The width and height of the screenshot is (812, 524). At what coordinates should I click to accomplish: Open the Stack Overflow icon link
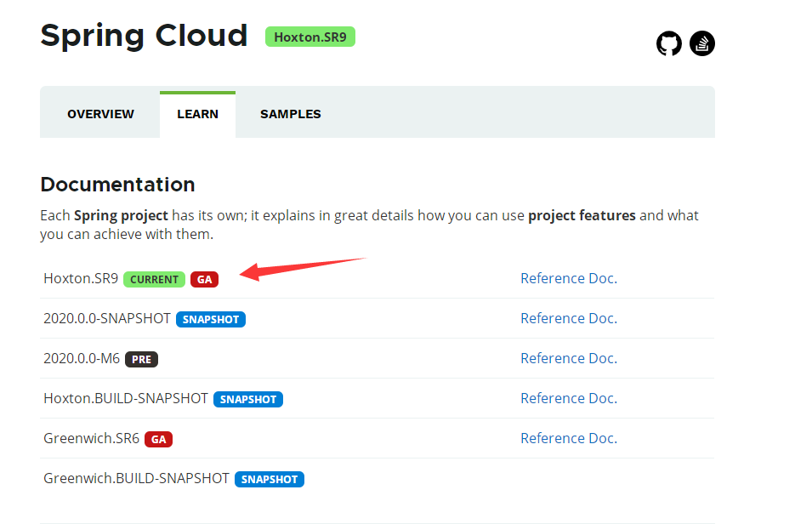(702, 43)
